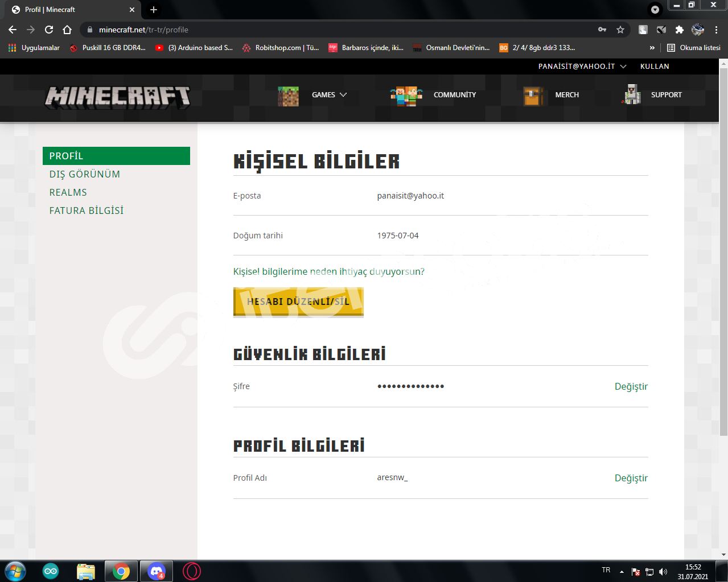Show hidden tray icons arrow
The height and width of the screenshot is (582, 728).
[622, 572]
